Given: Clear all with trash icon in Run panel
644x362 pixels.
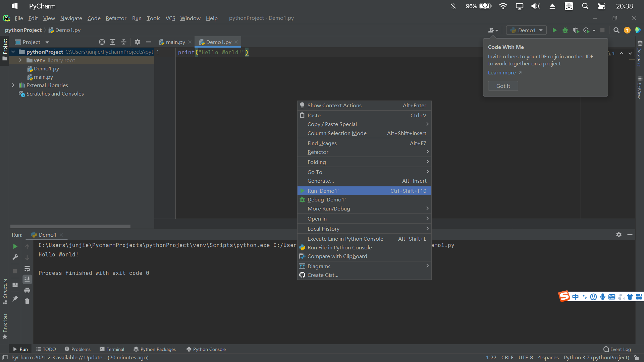Looking at the screenshot, I should pyautogui.click(x=27, y=301).
